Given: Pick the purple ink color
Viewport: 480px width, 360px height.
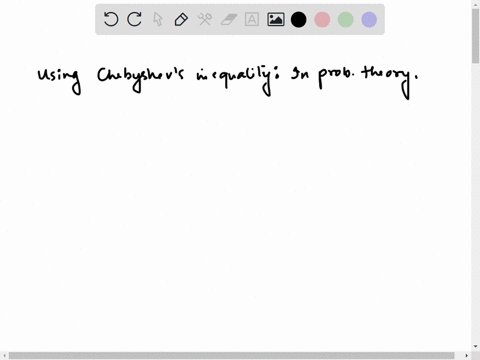Looking at the screenshot, I should tap(369, 19).
